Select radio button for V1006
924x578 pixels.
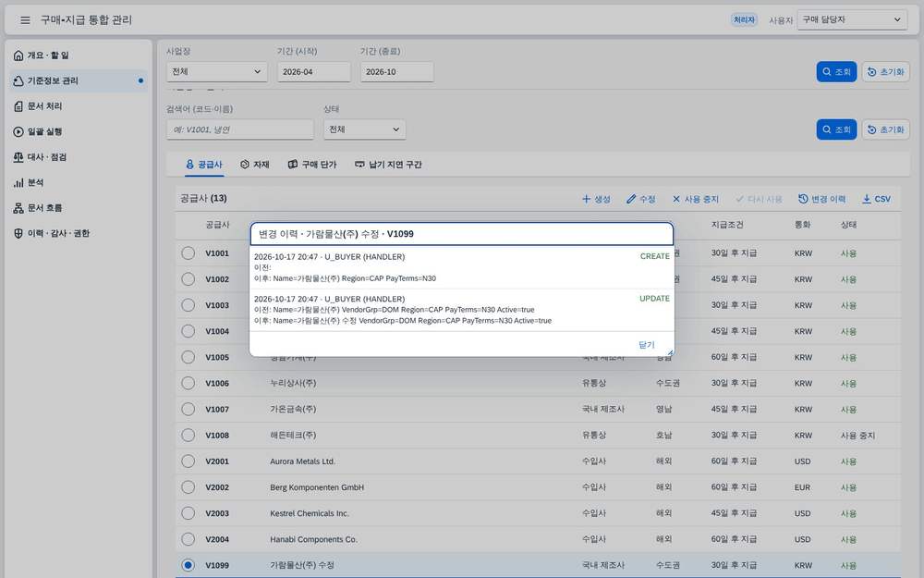(x=188, y=384)
